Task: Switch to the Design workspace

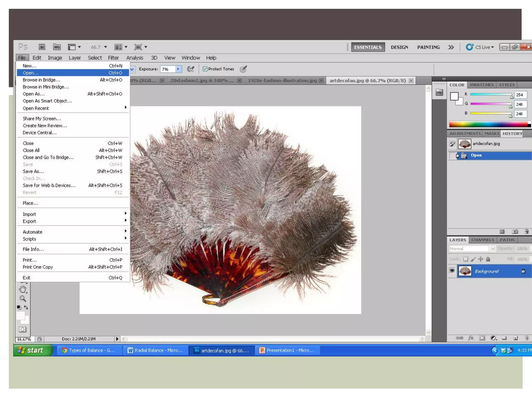Action: point(399,47)
